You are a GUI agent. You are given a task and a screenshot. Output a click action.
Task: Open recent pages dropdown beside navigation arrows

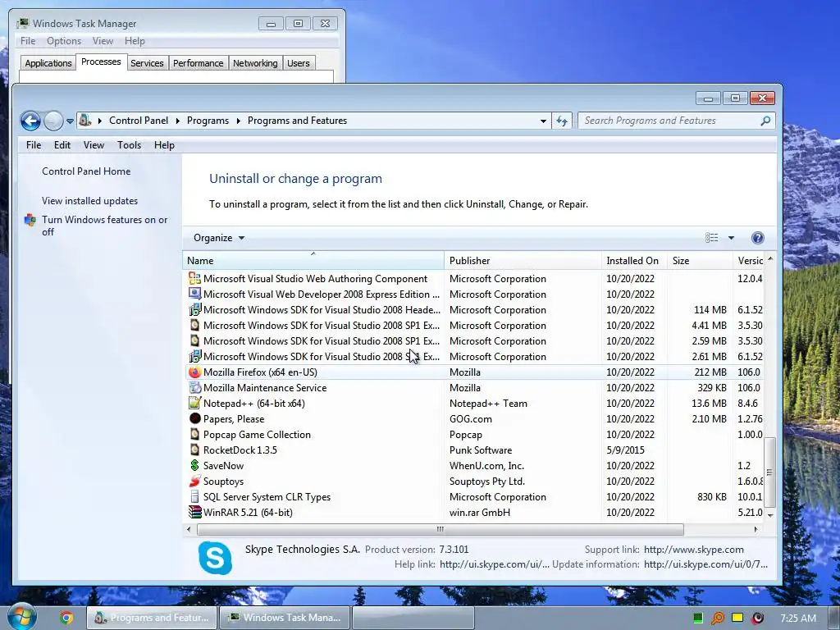click(70, 121)
